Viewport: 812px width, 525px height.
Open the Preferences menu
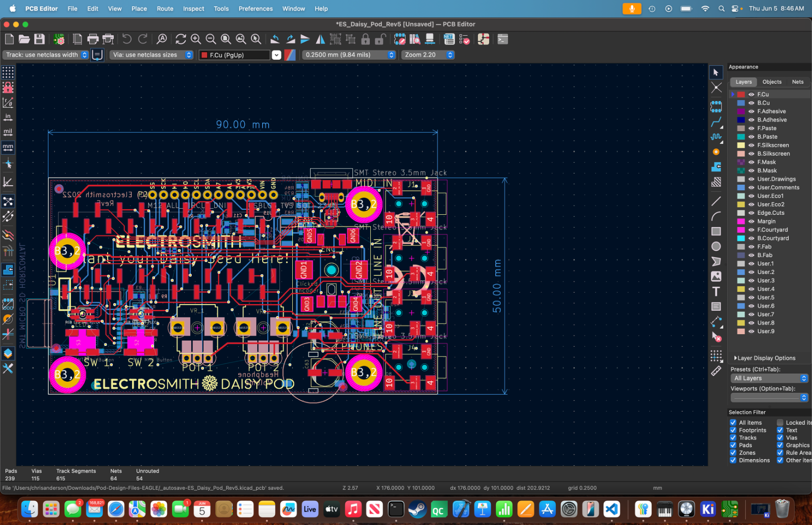click(256, 9)
